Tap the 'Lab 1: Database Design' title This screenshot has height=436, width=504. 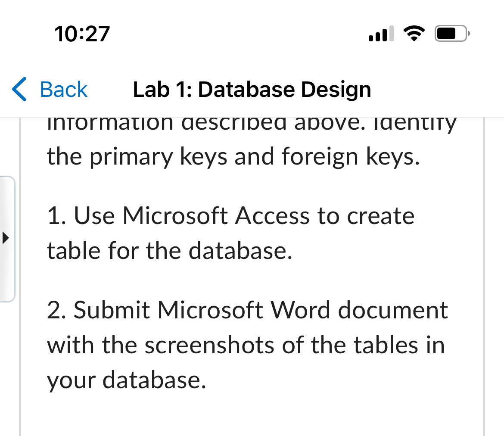252,89
